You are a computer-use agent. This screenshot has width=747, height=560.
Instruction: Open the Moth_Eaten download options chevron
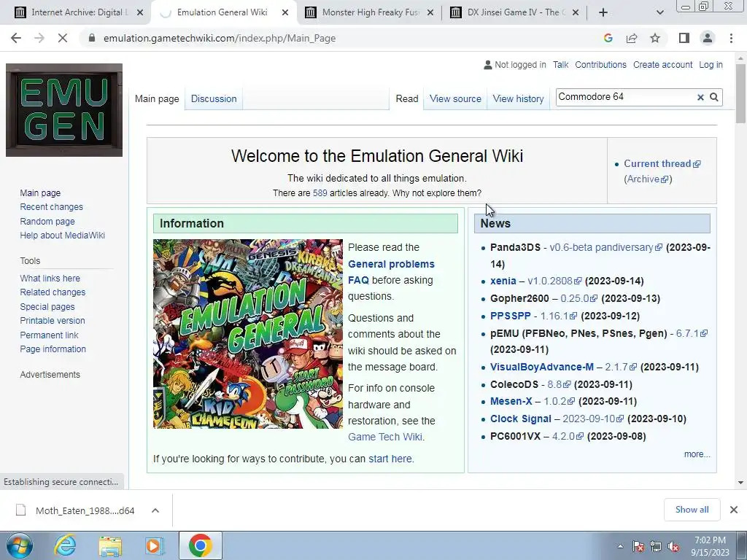tap(155, 510)
